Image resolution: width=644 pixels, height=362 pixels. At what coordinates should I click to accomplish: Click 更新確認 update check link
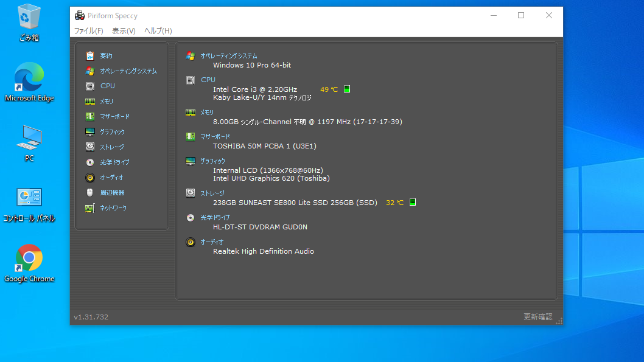click(x=537, y=317)
